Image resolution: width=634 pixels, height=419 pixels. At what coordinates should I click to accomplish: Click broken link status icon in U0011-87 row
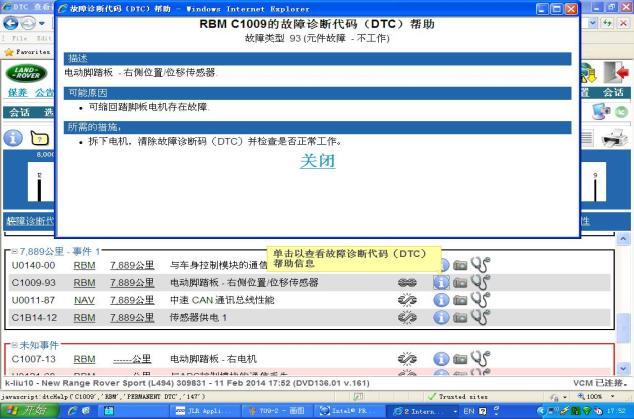[x=407, y=300]
